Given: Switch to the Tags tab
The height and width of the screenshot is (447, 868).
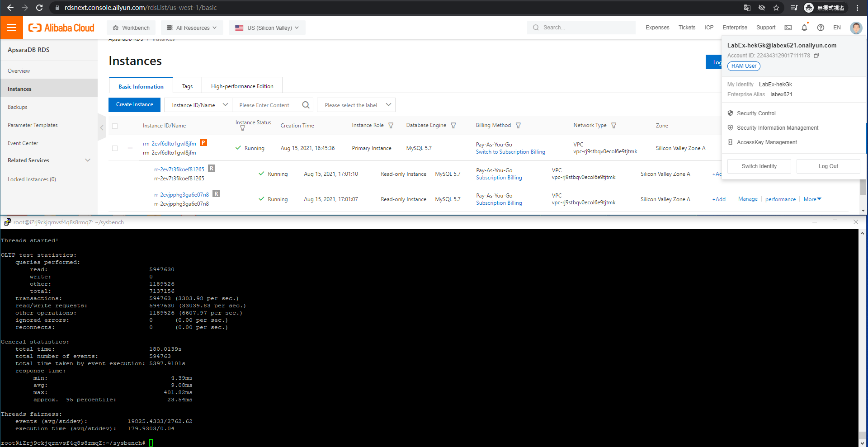Looking at the screenshot, I should pos(187,86).
